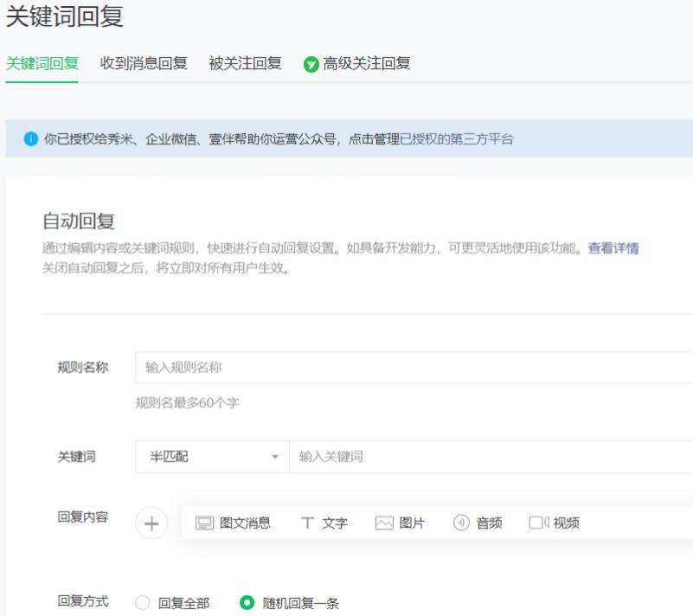Viewport: 693px width, 616px height.
Task: Click into the 输入关键词 field
Action: [x=491, y=457]
